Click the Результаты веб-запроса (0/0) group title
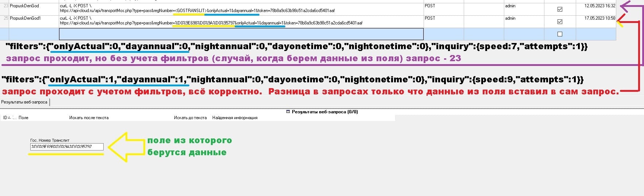 point(325,112)
